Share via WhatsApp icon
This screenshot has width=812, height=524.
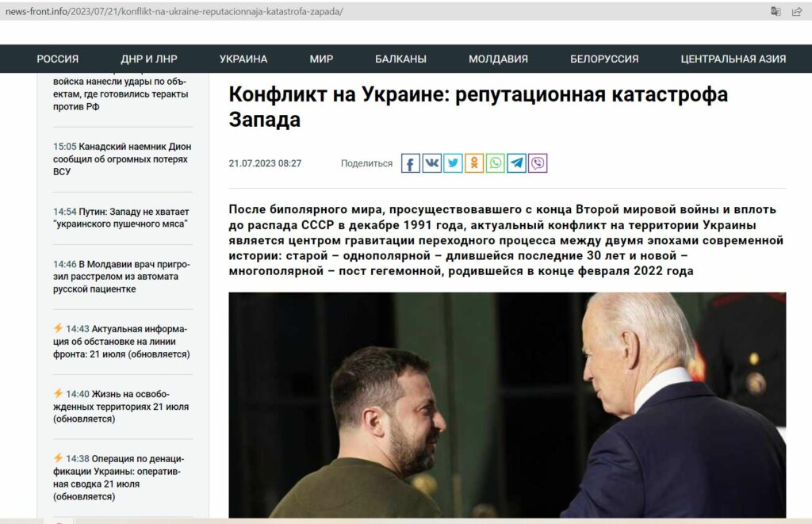pos(496,163)
